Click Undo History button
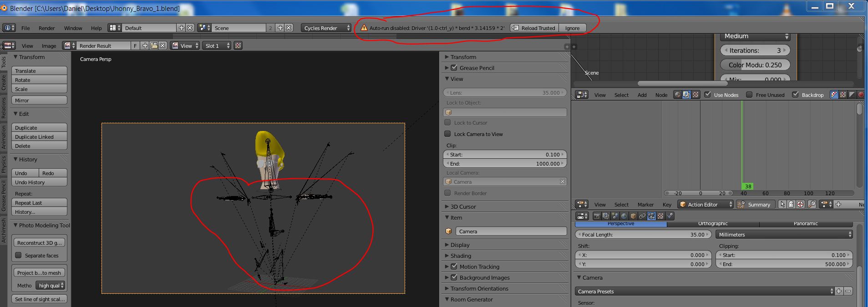 point(40,182)
